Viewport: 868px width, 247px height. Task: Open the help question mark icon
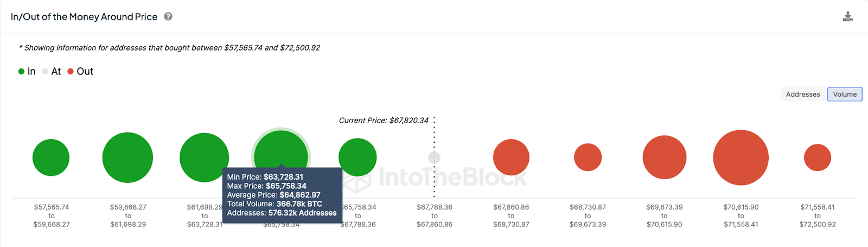168,17
